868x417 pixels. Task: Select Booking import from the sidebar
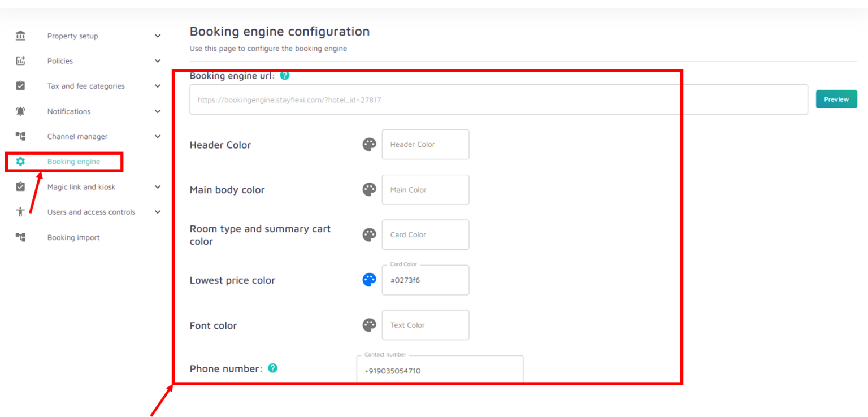[x=73, y=237]
